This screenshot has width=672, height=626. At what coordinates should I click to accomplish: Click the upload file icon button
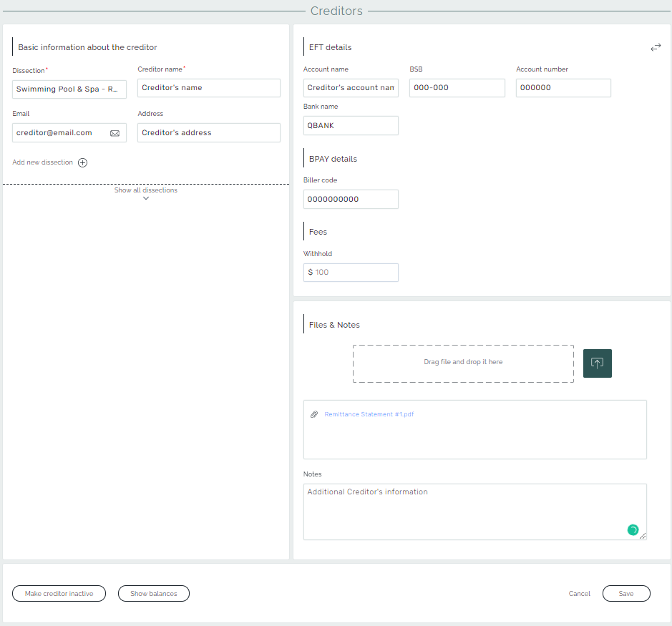[597, 363]
